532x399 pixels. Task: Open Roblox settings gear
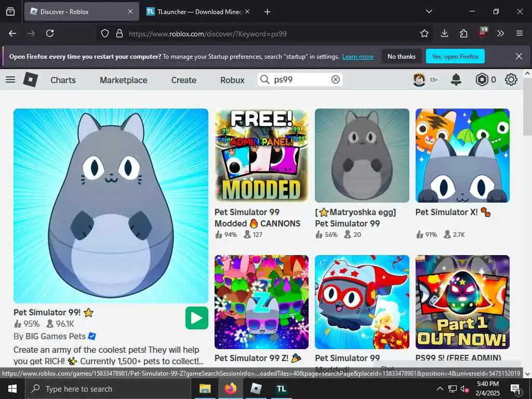[x=511, y=79]
